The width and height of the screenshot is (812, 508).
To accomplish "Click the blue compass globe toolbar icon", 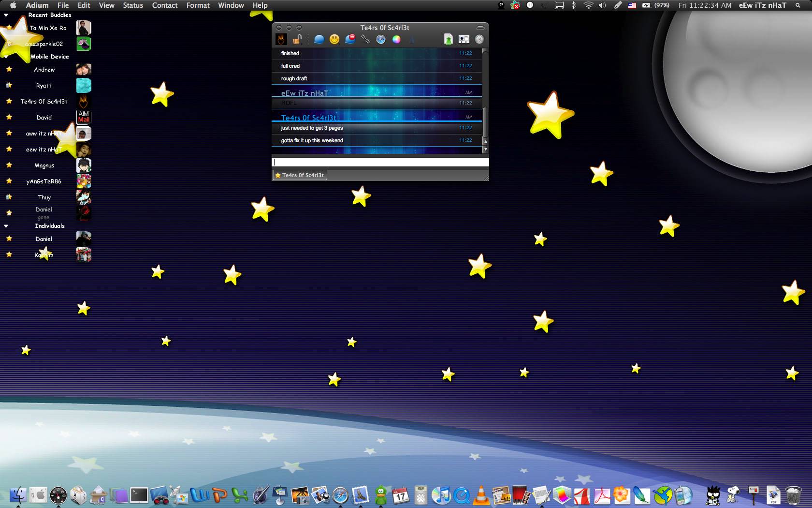I will [x=381, y=40].
